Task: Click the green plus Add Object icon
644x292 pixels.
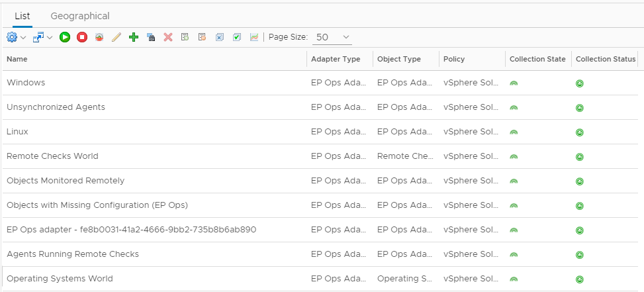Action: 134,38
